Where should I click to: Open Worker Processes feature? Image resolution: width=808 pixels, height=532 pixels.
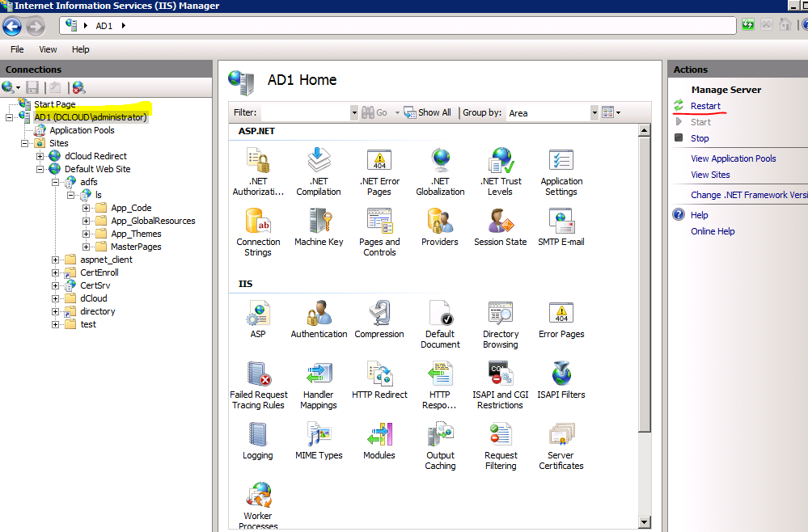click(258, 506)
